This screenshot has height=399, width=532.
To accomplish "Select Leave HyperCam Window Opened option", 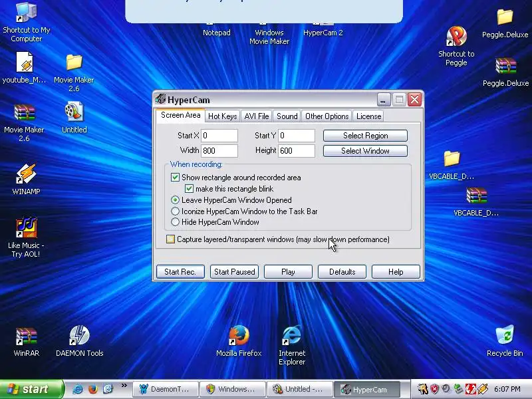I will point(175,200).
